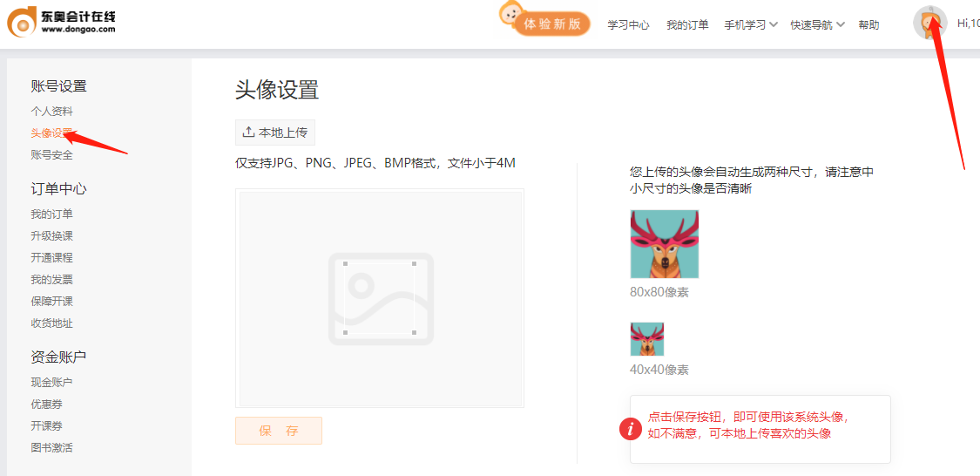
Task: Open 优惠券 under 资金账户
Action: click(46, 405)
